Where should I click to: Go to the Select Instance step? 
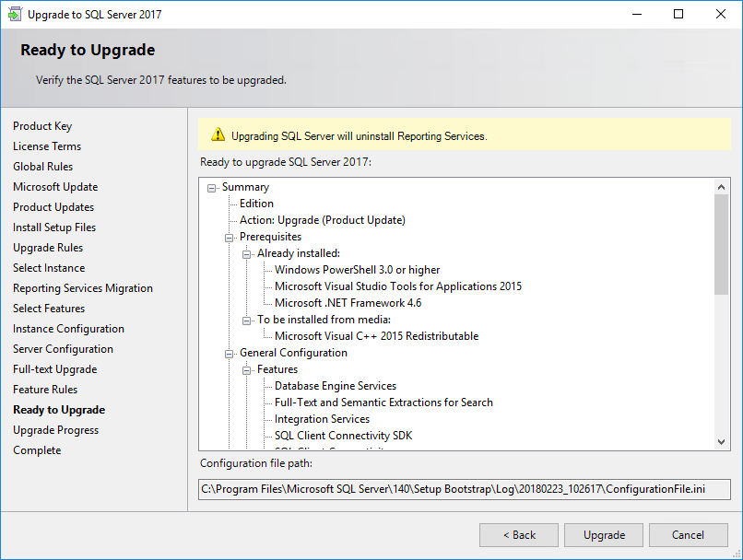tap(49, 268)
